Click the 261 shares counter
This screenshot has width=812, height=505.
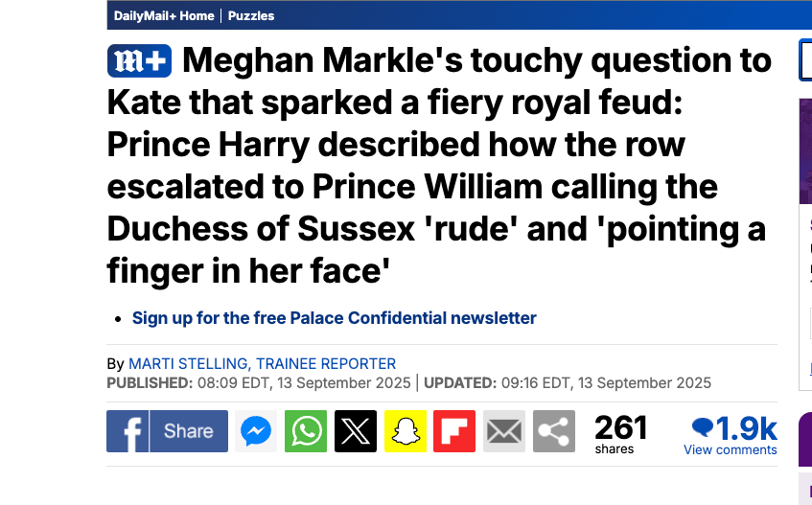(620, 427)
